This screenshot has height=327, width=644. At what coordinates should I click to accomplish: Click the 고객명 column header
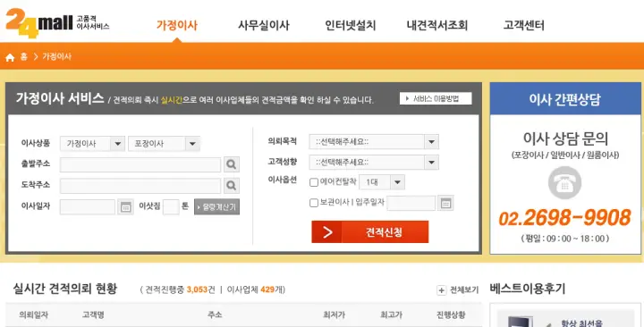click(x=93, y=315)
